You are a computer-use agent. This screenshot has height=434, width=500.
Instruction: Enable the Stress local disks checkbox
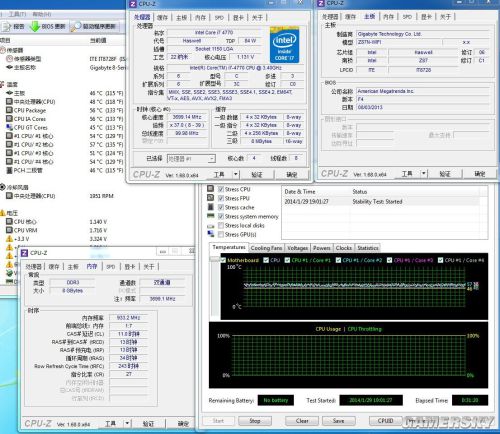pyautogui.click(x=220, y=225)
